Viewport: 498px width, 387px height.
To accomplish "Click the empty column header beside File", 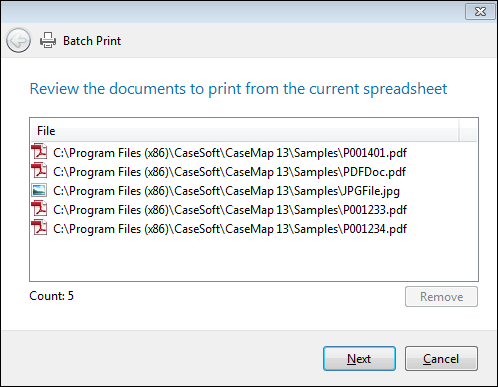I will (468, 131).
